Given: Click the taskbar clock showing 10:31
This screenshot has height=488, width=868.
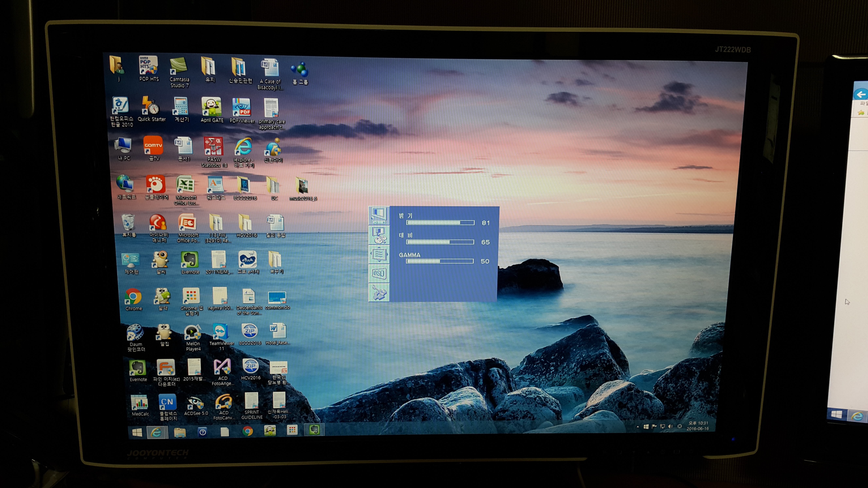Looking at the screenshot, I should pos(698,426).
